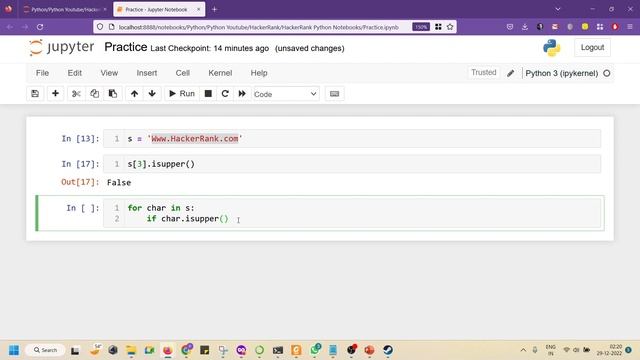The image size is (640, 360).
Task: Close the Practice - Jupyter Notebook tab
Action: tap(199, 9)
